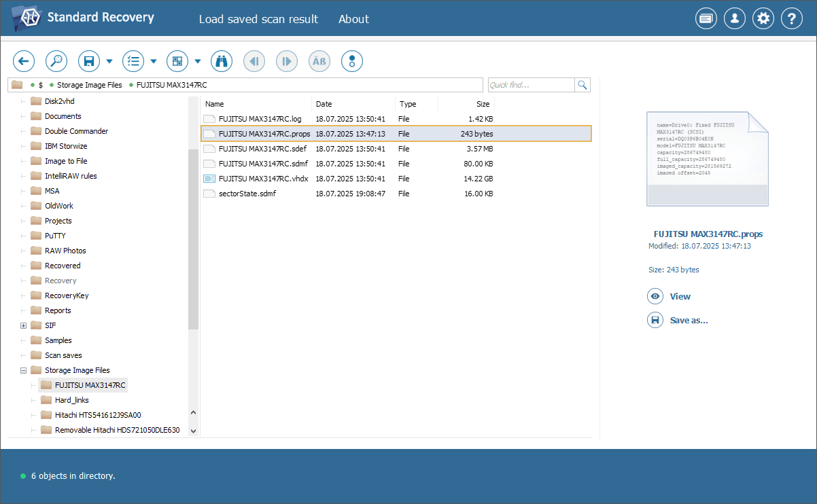817x504 pixels.
Task: Open dropdown arrow next to list icon
Action: click(154, 61)
